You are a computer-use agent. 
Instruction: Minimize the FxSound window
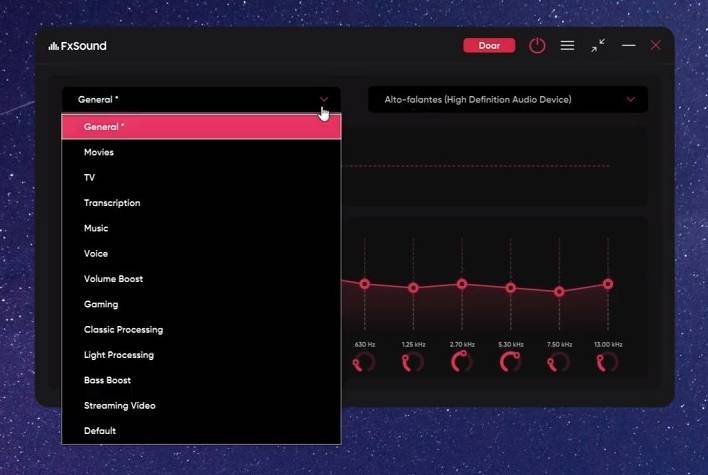tap(629, 45)
